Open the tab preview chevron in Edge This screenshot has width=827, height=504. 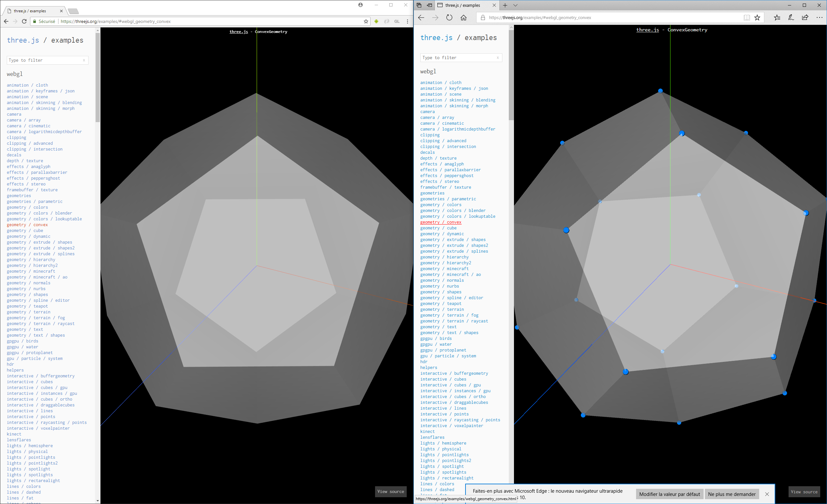pos(516,5)
